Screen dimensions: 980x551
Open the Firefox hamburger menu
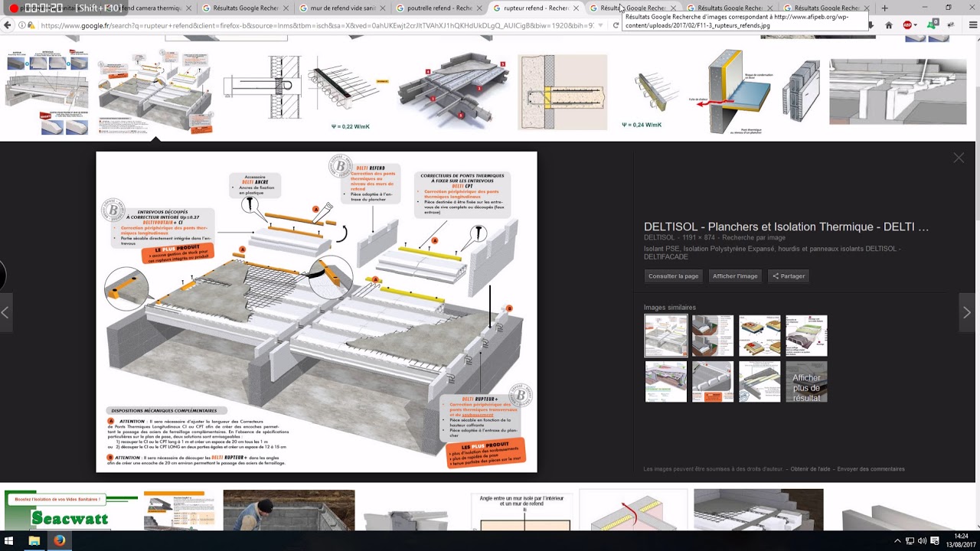(x=973, y=25)
